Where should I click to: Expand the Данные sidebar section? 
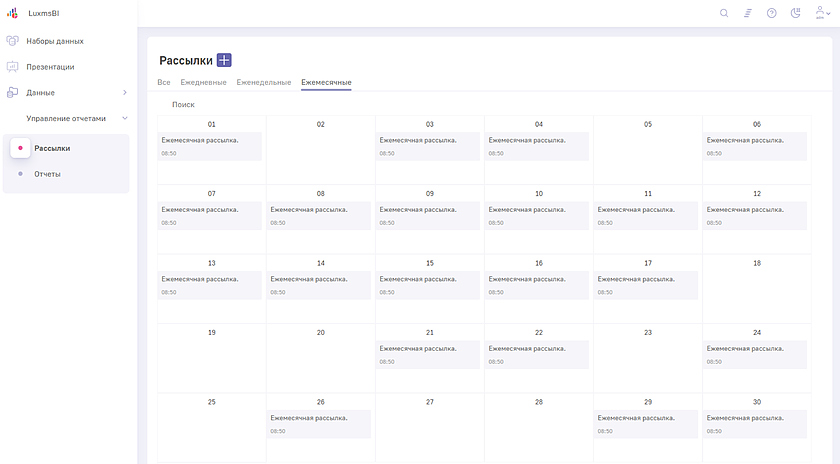[124, 93]
